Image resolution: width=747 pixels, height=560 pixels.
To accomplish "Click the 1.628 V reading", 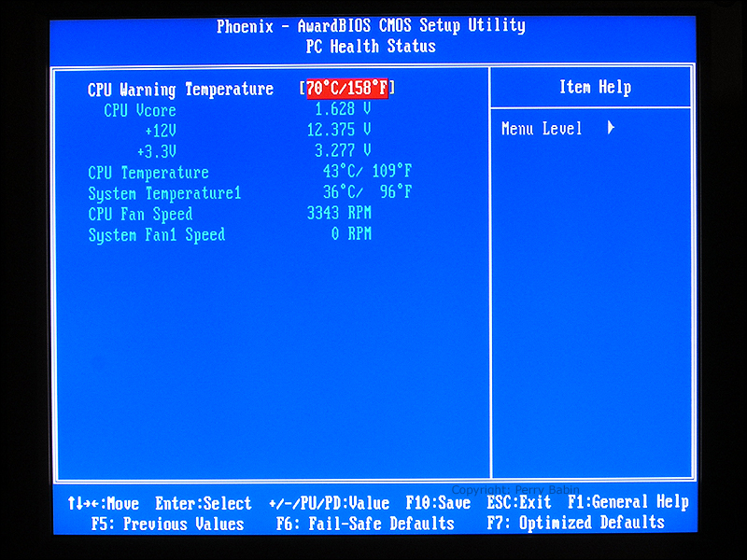I will [343, 109].
